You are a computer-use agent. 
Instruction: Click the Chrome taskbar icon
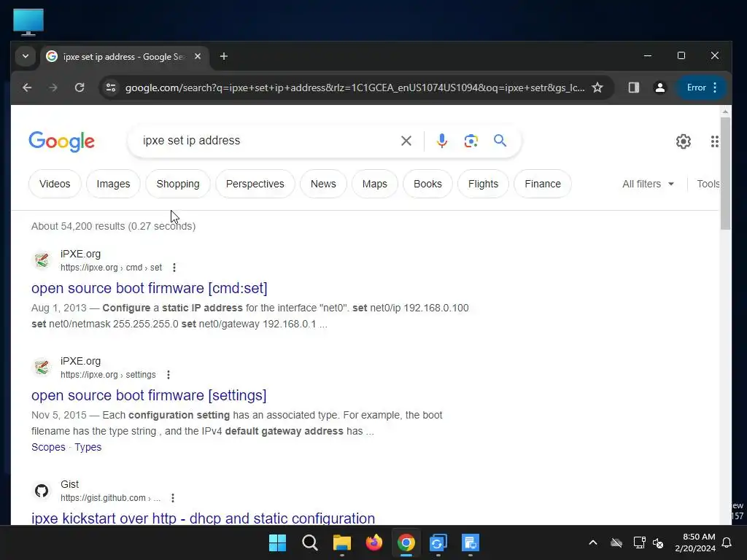(406, 542)
